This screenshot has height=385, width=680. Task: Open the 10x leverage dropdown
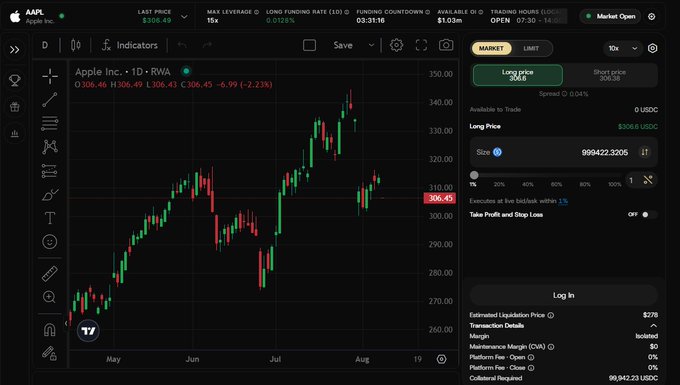623,48
